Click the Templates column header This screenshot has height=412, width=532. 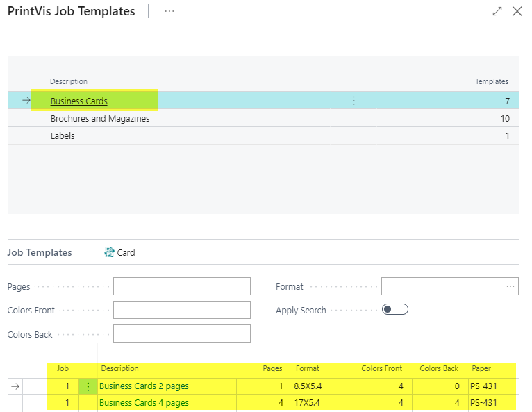[492, 81]
